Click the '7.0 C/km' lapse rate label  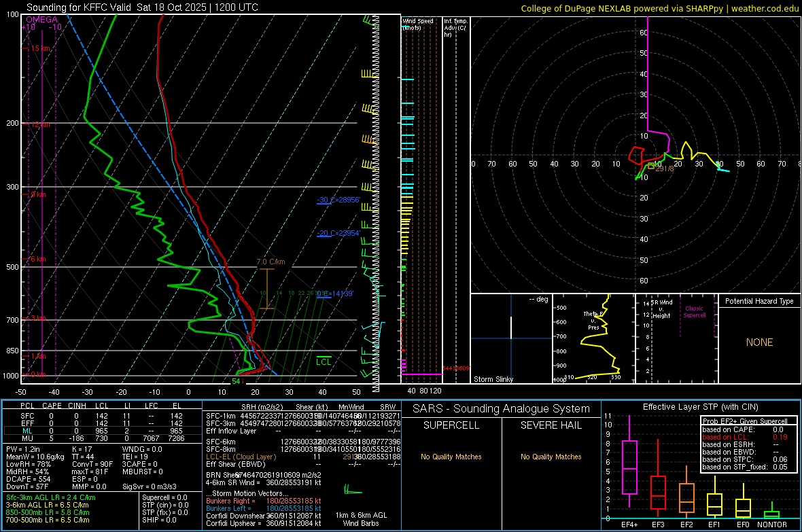point(271,262)
